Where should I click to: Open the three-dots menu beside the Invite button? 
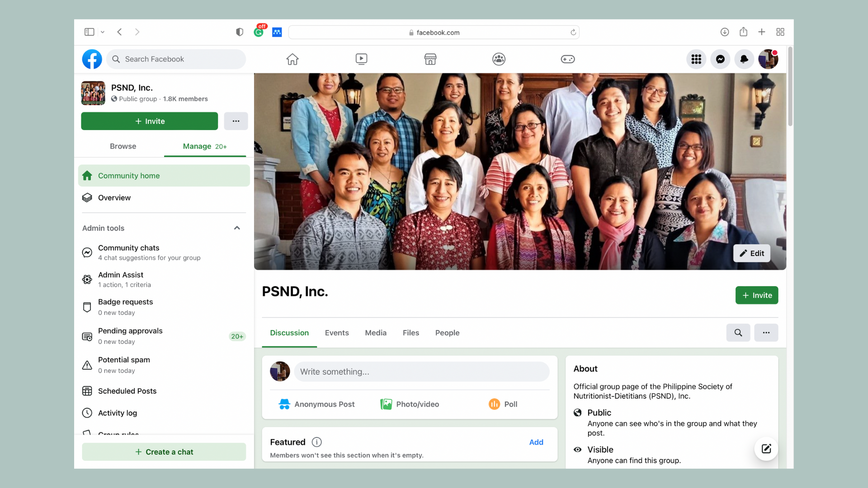pyautogui.click(x=236, y=121)
